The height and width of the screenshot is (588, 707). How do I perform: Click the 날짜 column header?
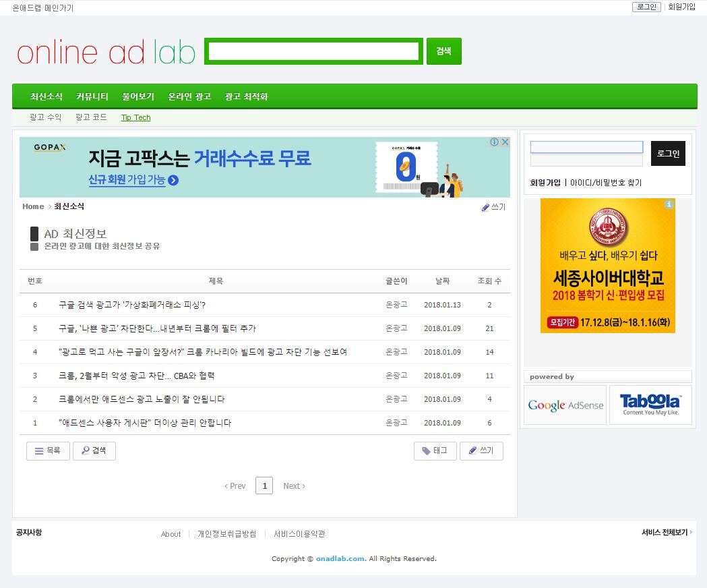(x=442, y=281)
